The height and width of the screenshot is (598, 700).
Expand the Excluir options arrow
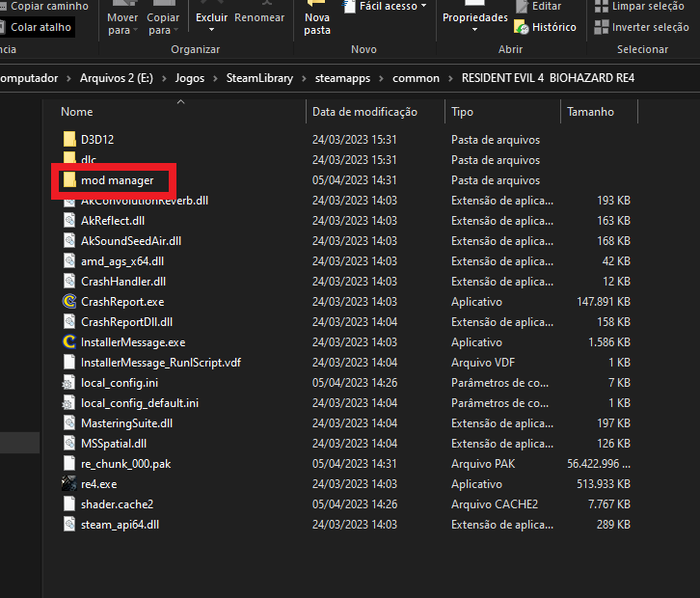pyautogui.click(x=211, y=30)
